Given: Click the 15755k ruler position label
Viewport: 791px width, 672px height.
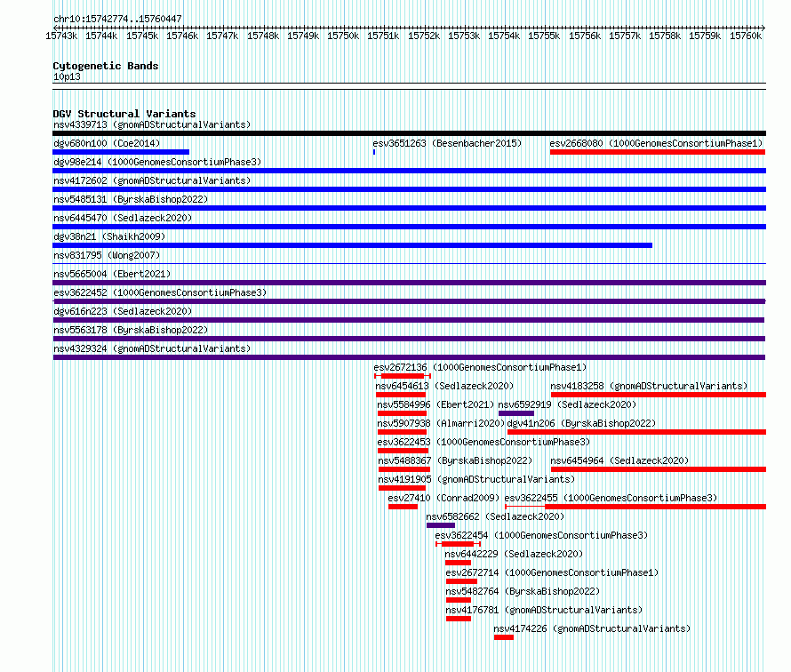Looking at the screenshot, I should [x=544, y=36].
